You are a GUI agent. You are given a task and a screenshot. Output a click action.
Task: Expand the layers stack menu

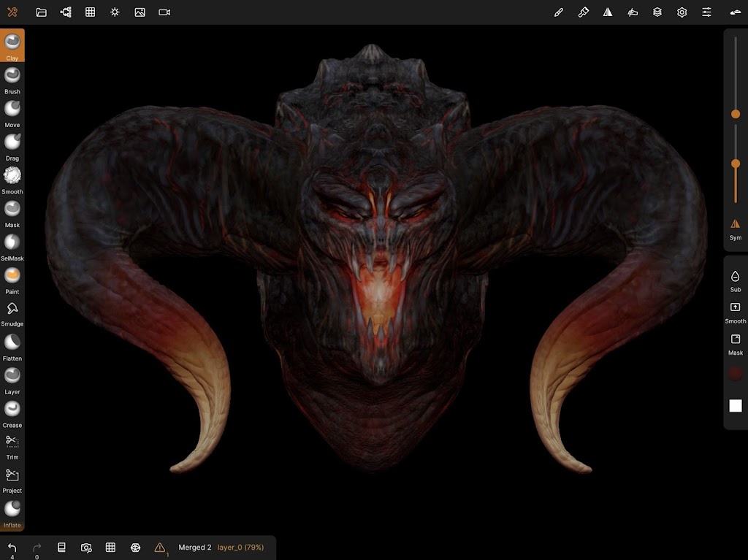pos(657,12)
